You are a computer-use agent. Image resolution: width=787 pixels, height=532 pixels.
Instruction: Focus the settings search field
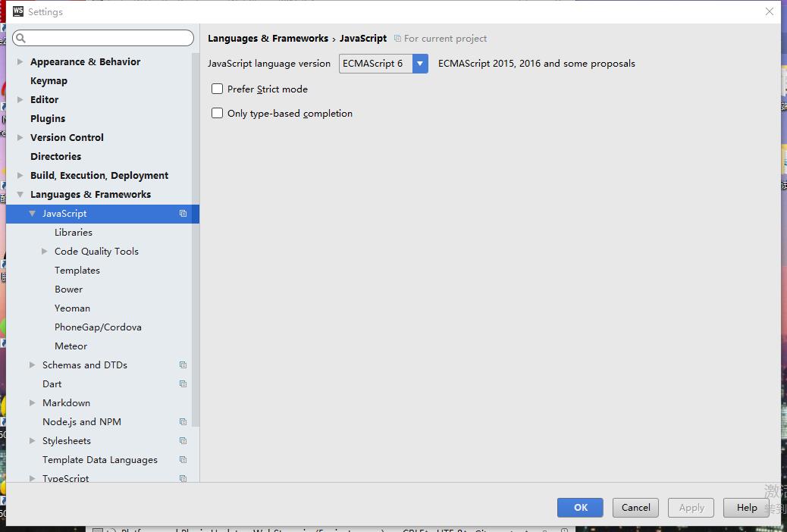pyautogui.click(x=103, y=38)
